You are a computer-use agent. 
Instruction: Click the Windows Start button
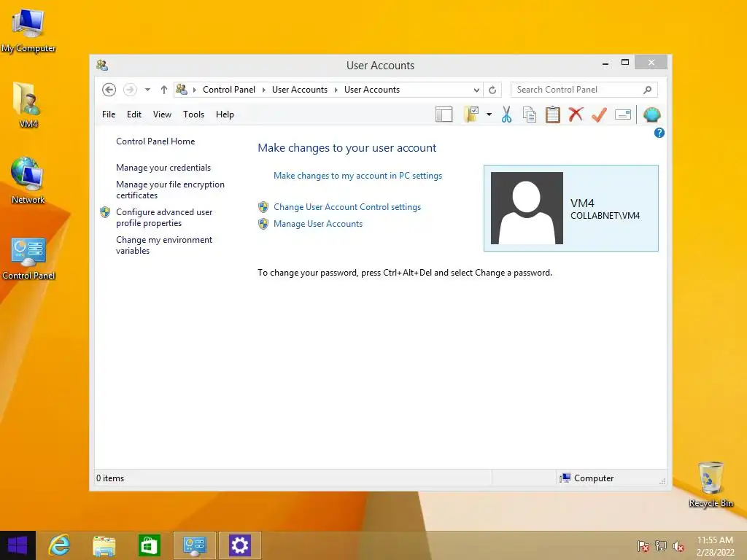(18, 545)
